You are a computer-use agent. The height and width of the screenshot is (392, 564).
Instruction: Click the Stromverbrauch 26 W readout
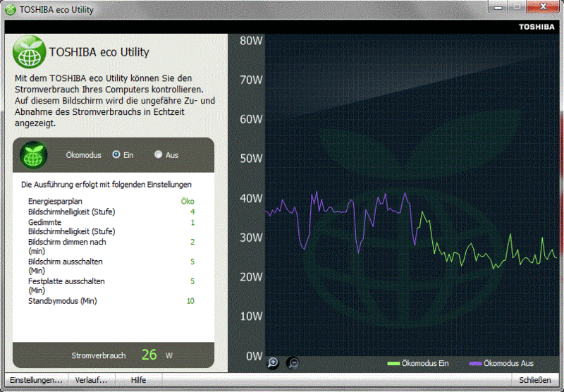pyautogui.click(x=149, y=355)
